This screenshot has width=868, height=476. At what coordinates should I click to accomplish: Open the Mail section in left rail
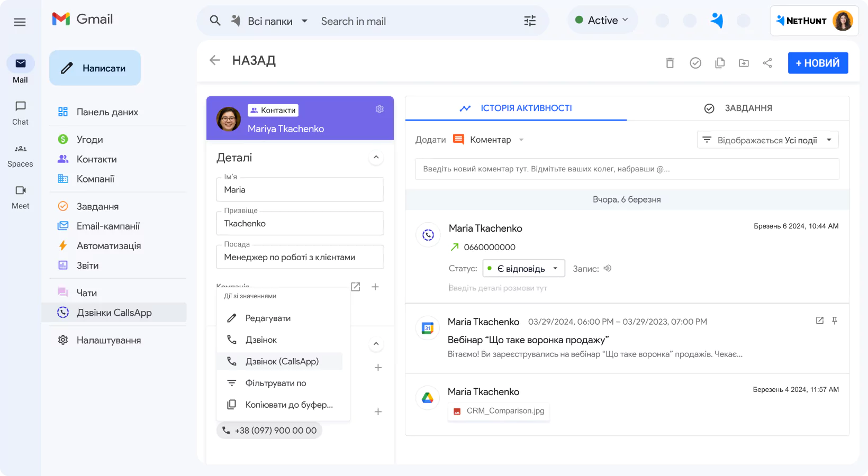(x=21, y=69)
